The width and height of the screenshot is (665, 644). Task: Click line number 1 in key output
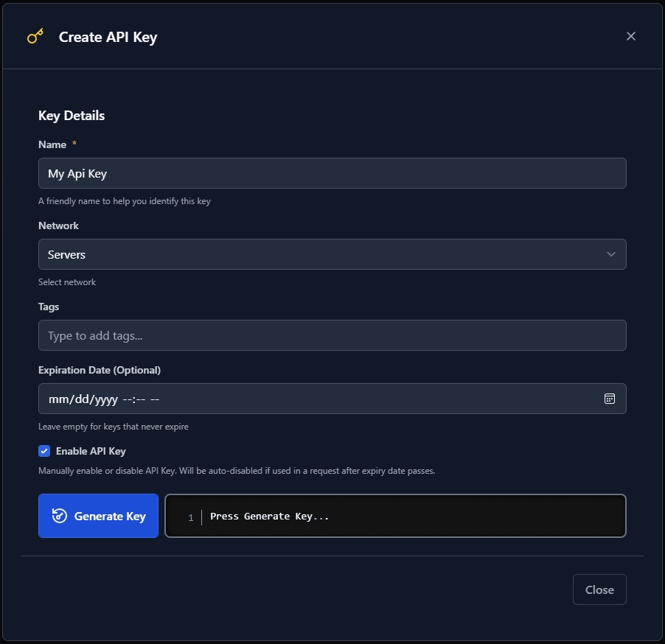click(190, 517)
